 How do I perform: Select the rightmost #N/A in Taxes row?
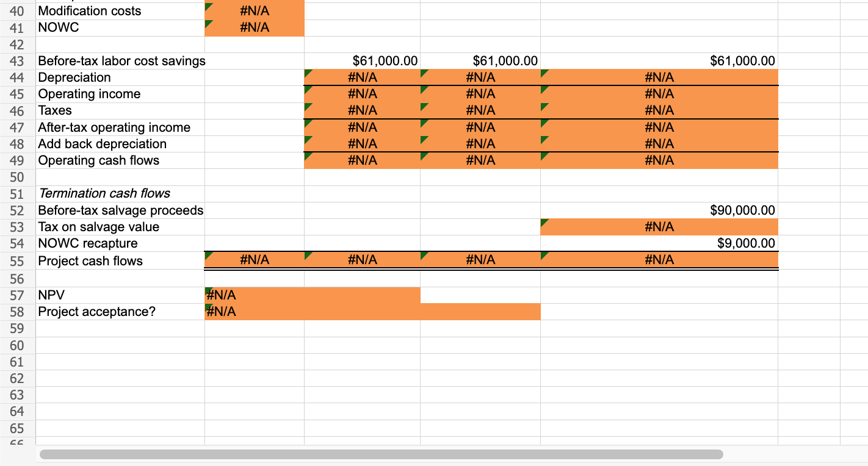pos(659,110)
